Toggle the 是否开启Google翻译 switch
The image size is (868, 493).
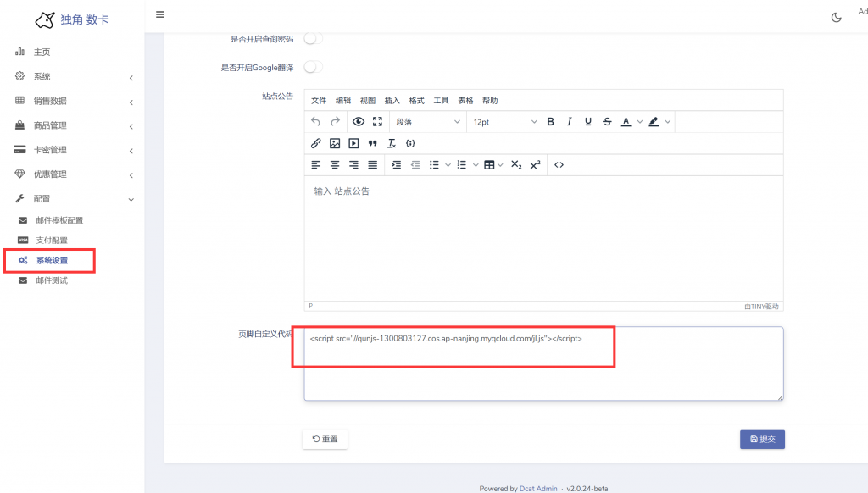click(313, 67)
